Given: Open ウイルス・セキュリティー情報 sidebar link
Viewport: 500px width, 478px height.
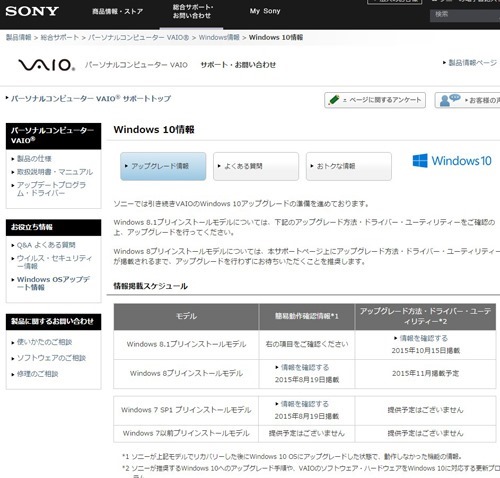Looking at the screenshot, I should (54, 262).
